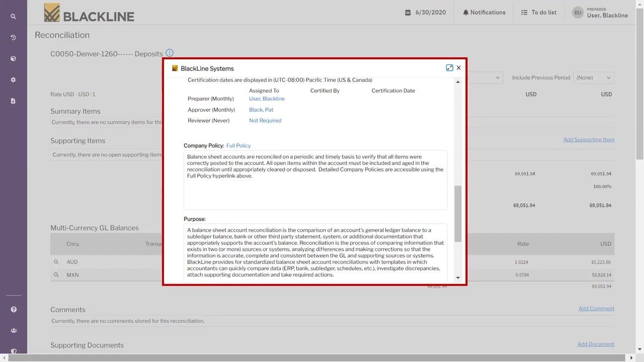Click Add Document link
Image resolution: width=644 pixels, height=362 pixels.
tap(596, 344)
